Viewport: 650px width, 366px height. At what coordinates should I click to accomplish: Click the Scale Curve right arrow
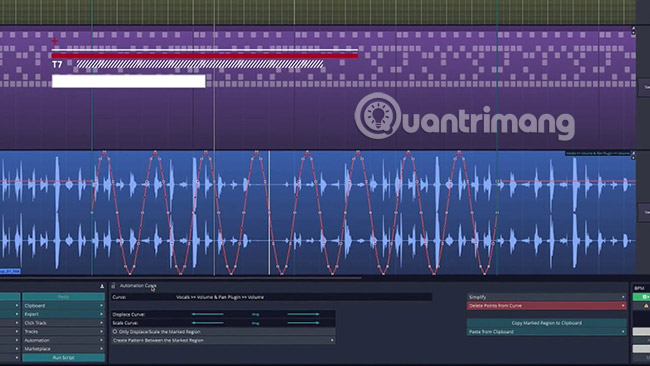coord(303,323)
